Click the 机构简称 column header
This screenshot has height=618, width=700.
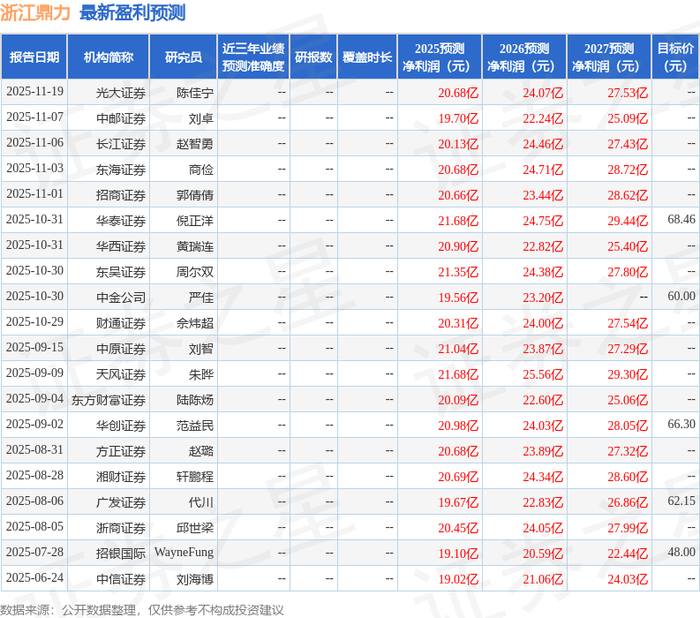[x=108, y=57]
